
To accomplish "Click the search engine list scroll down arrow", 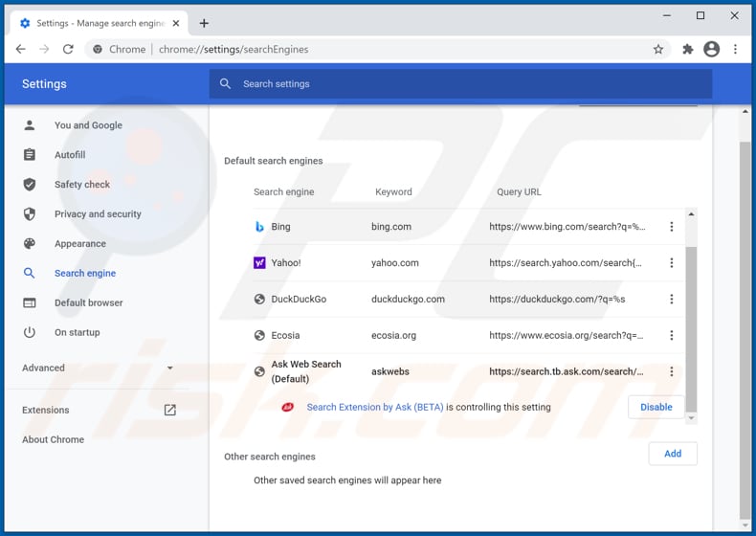I will pyautogui.click(x=691, y=418).
